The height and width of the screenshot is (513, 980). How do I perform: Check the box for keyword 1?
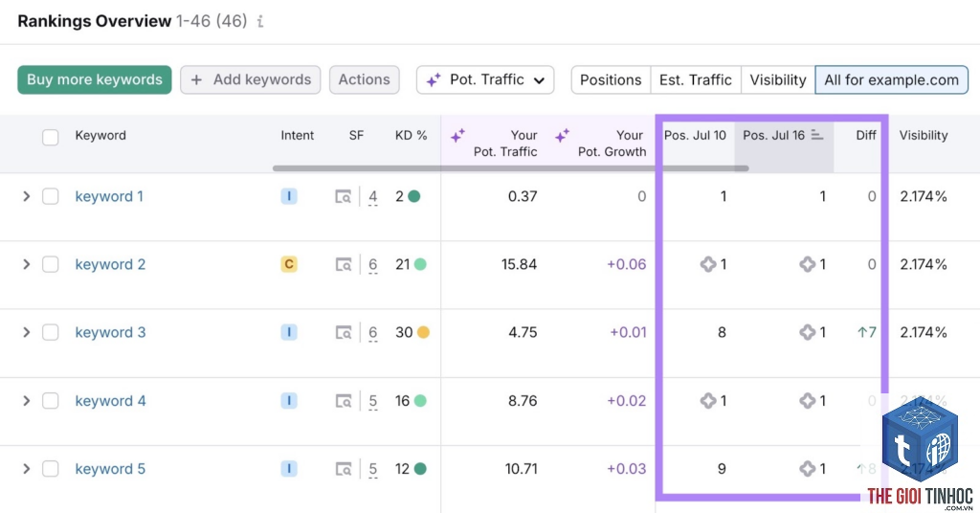pos(51,196)
